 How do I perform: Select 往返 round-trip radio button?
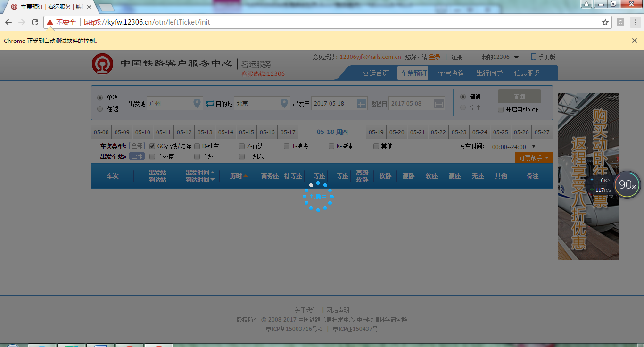click(x=99, y=109)
